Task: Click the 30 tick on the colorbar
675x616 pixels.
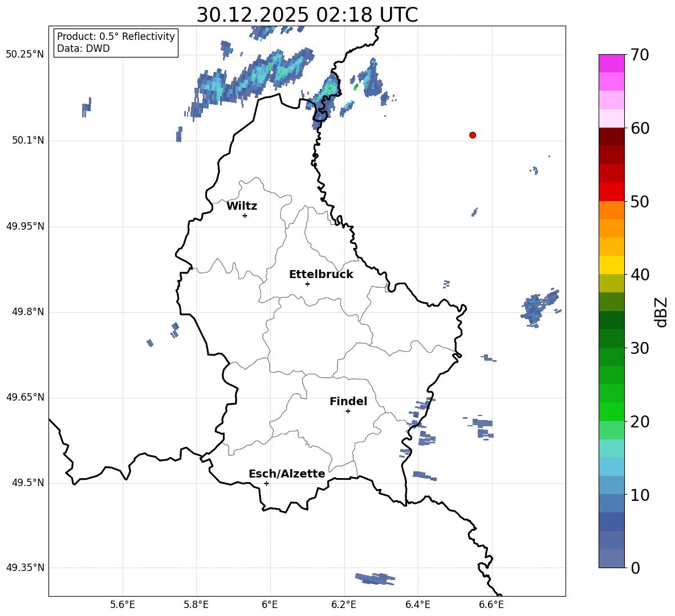Action: (640, 348)
